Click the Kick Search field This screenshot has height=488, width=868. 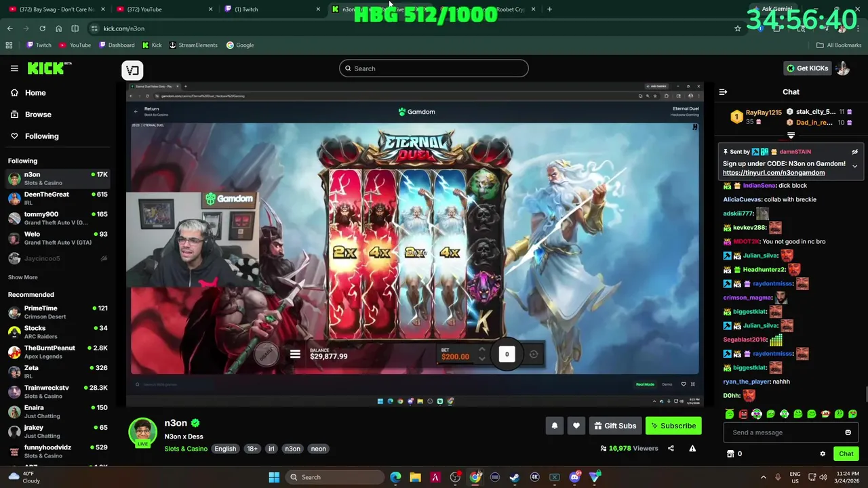coord(434,68)
